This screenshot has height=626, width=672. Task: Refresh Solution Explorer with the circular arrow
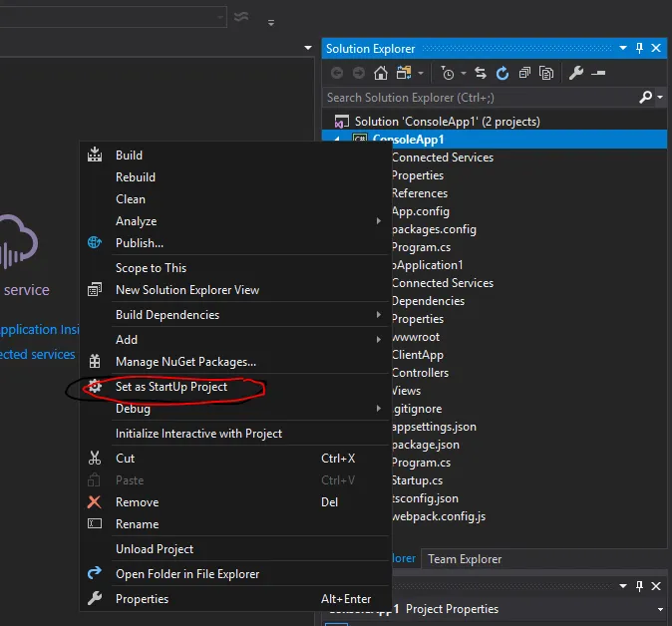[503, 73]
